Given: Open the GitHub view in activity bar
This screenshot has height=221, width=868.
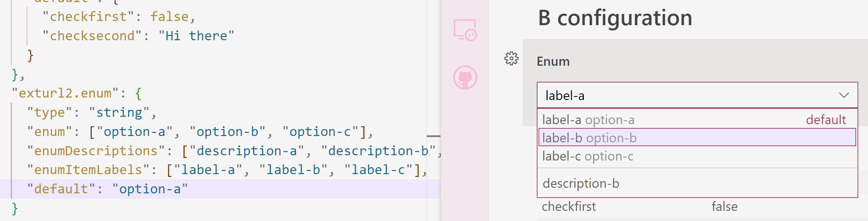Looking at the screenshot, I should [x=465, y=77].
